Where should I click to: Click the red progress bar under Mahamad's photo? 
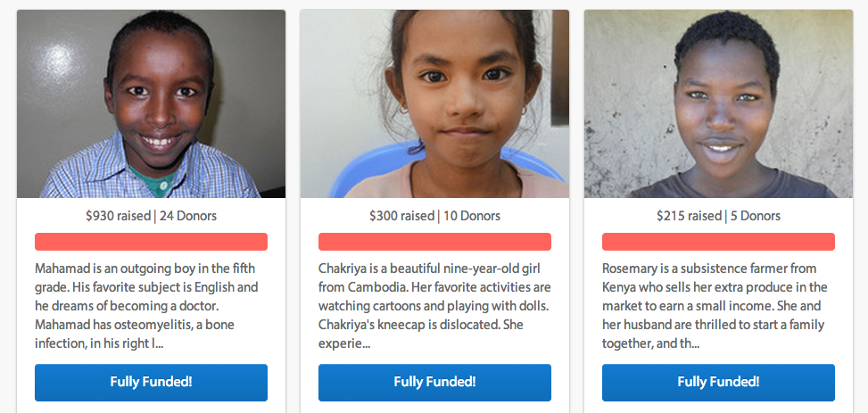(151, 242)
